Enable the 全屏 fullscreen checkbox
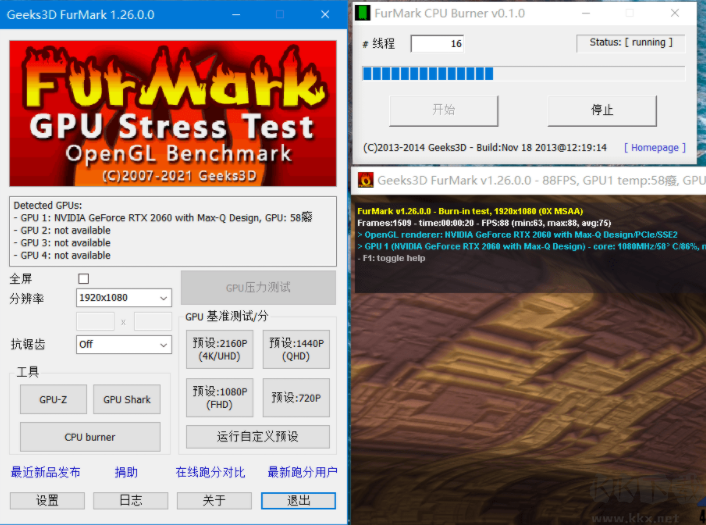 [x=83, y=279]
